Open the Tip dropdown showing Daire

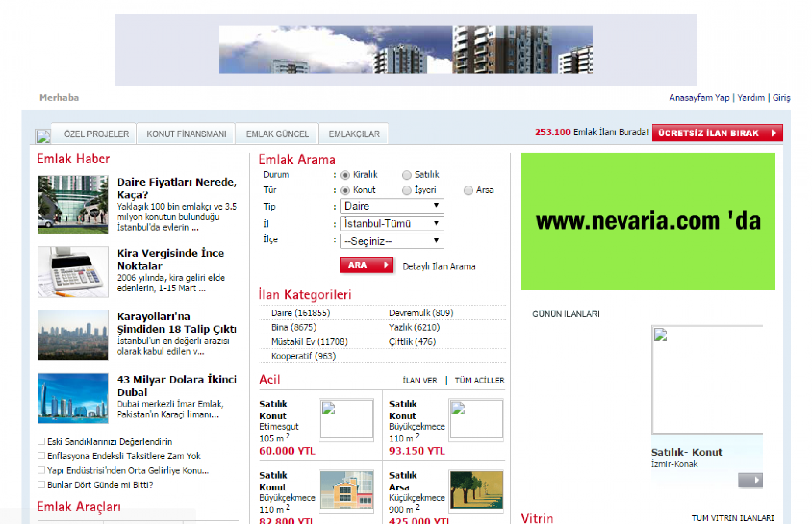point(392,206)
